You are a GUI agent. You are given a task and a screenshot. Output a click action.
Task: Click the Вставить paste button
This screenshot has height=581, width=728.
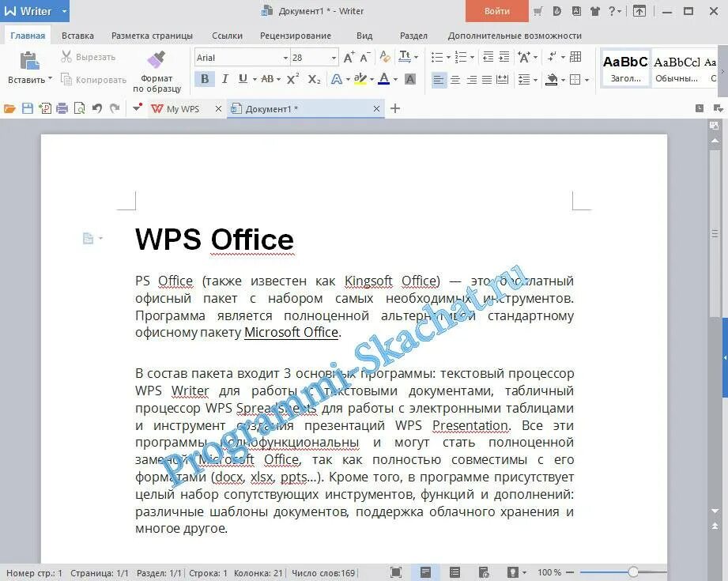point(26,67)
